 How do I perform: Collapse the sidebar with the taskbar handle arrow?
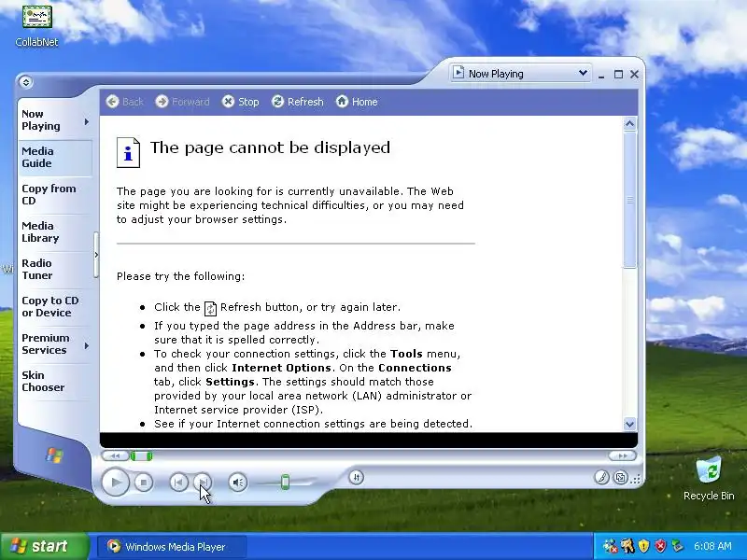click(96, 255)
